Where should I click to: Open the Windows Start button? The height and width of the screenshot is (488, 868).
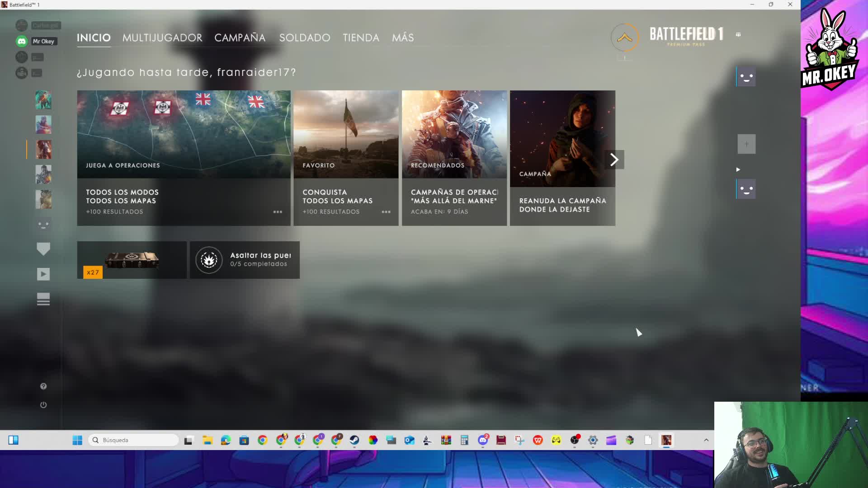77,440
